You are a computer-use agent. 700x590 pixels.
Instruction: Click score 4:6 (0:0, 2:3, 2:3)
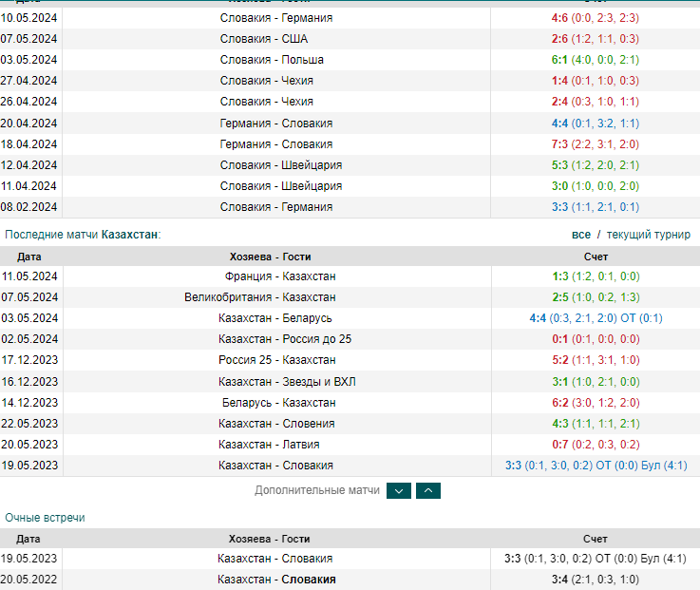(596, 18)
